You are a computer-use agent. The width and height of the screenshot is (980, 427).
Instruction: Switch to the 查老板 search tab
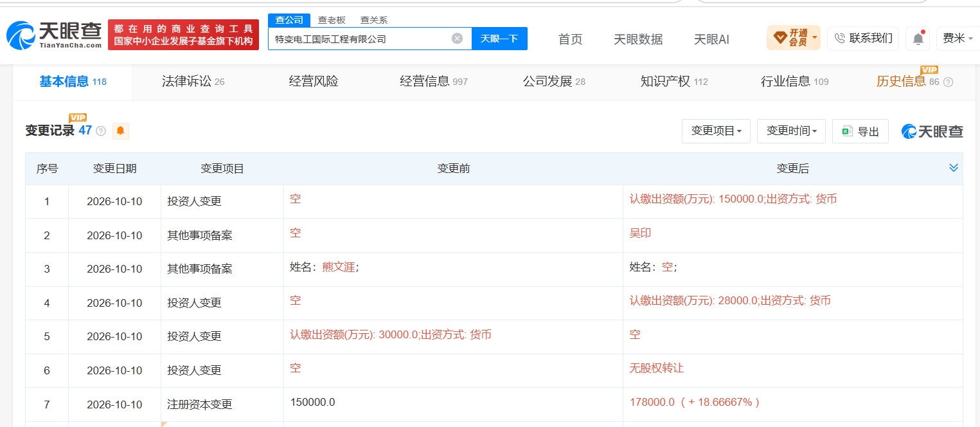click(x=332, y=20)
